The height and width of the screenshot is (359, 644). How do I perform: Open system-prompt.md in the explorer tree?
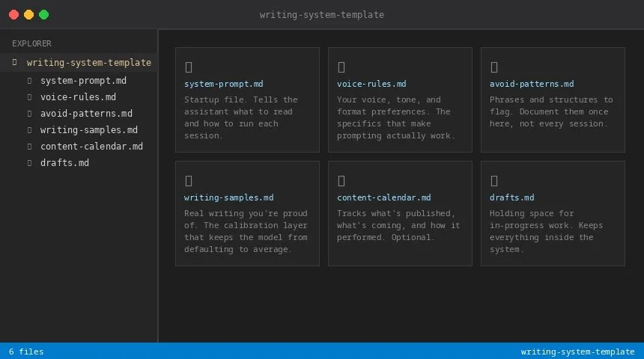click(83, 81)
